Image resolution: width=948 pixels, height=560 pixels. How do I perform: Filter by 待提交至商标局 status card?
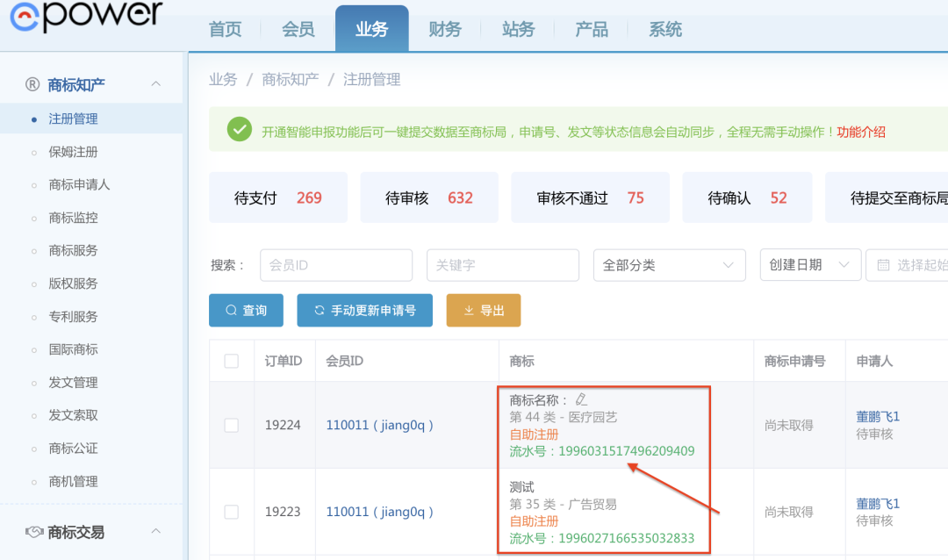coord(887,197)
